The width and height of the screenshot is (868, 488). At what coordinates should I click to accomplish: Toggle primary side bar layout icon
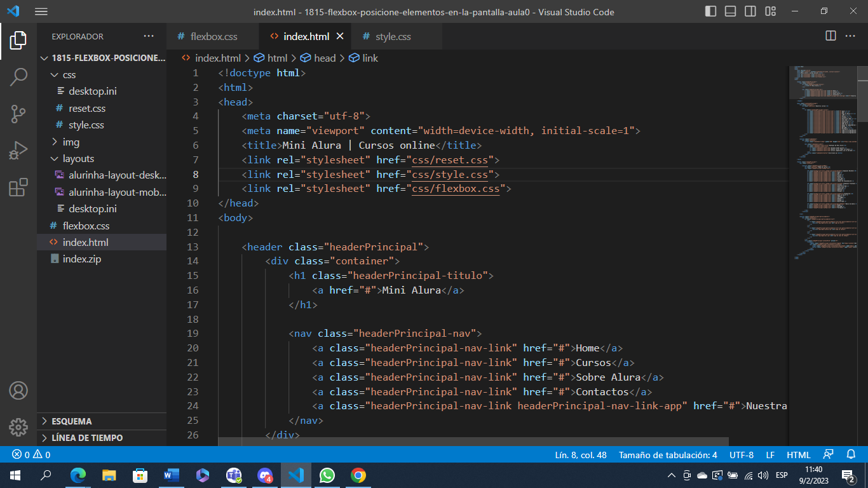click(711, 11)
